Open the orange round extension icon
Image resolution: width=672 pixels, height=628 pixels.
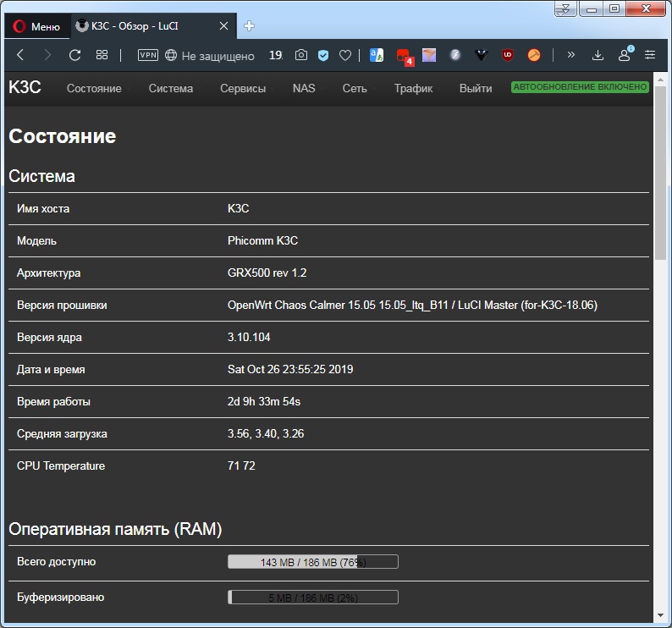pos(534,55)
